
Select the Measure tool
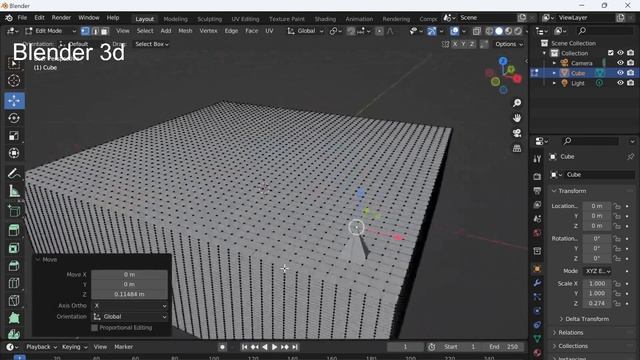click(14, 191)
